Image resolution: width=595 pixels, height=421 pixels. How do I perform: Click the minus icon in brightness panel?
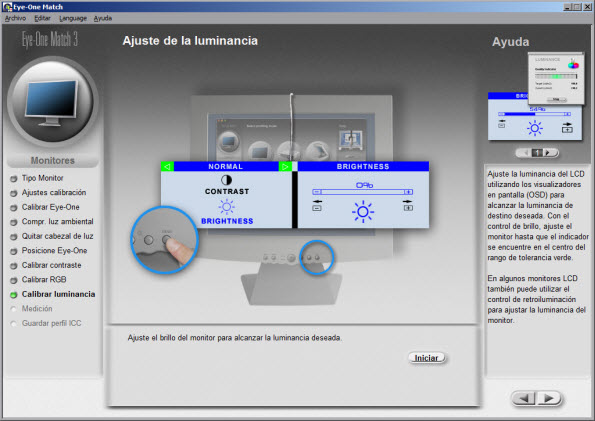coord(317,208)
